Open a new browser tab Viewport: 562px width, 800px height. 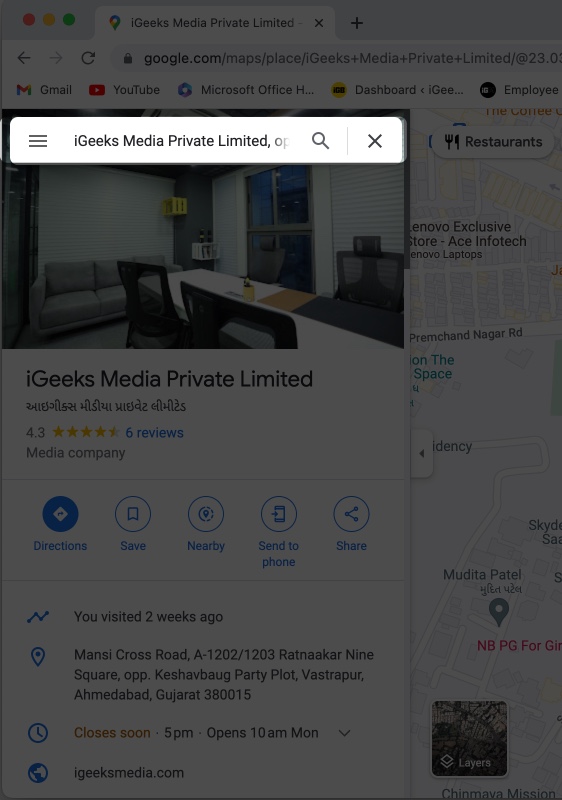tap(357, 23)
